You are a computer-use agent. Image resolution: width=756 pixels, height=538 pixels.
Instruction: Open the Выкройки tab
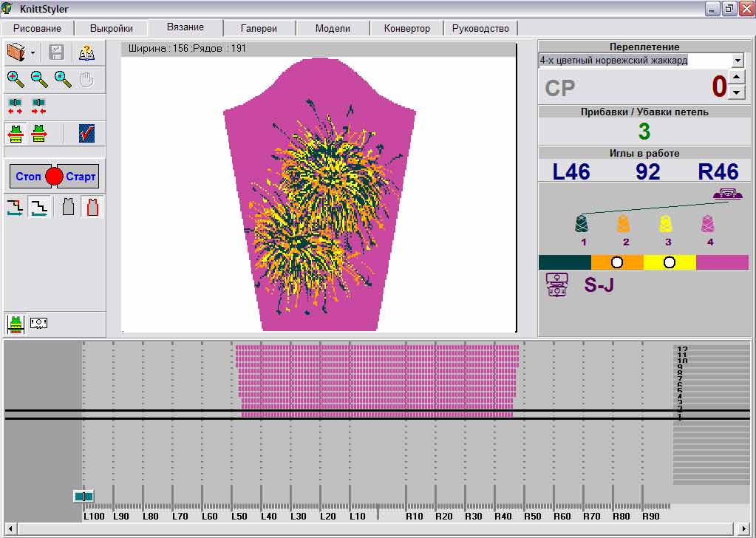point(112,29)
